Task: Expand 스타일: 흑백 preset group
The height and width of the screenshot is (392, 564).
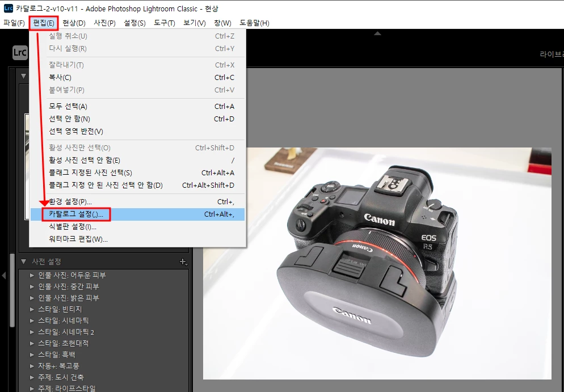Action: (x=32, y=355)
